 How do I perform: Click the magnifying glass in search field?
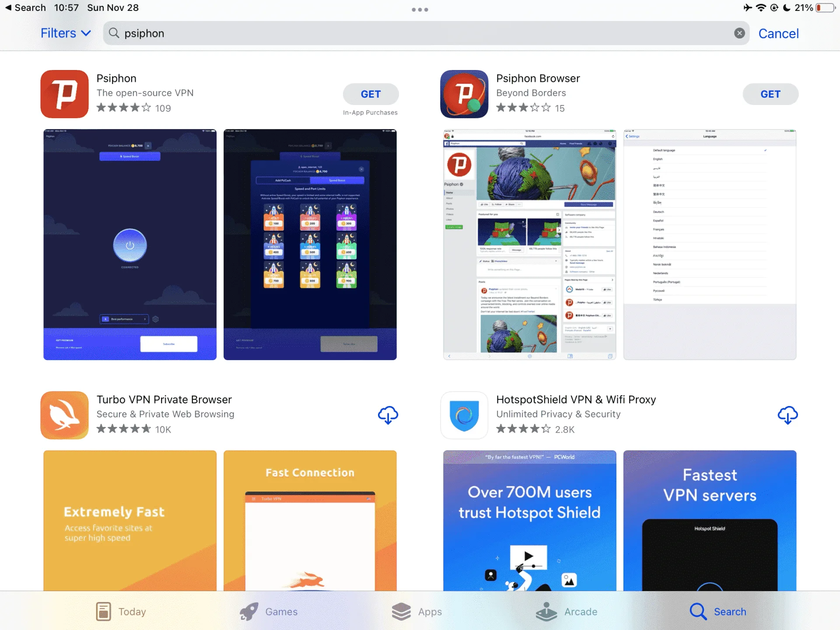114,33
